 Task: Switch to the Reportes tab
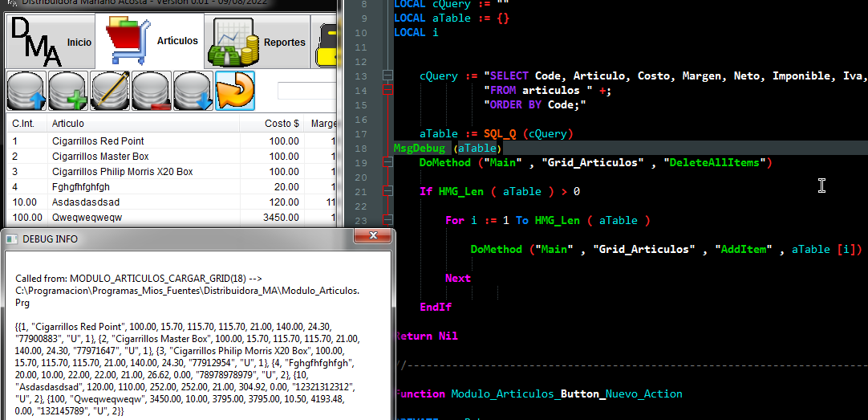pos(257,42)
